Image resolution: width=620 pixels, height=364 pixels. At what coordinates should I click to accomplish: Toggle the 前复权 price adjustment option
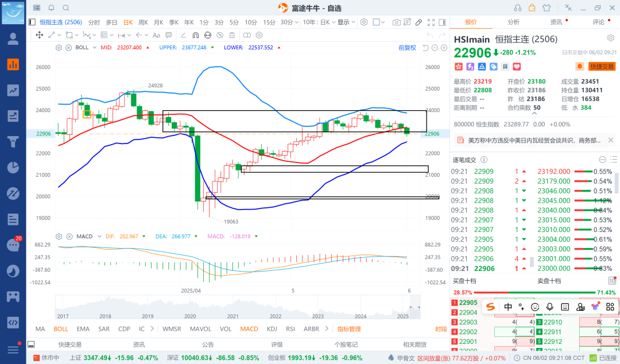407,48
